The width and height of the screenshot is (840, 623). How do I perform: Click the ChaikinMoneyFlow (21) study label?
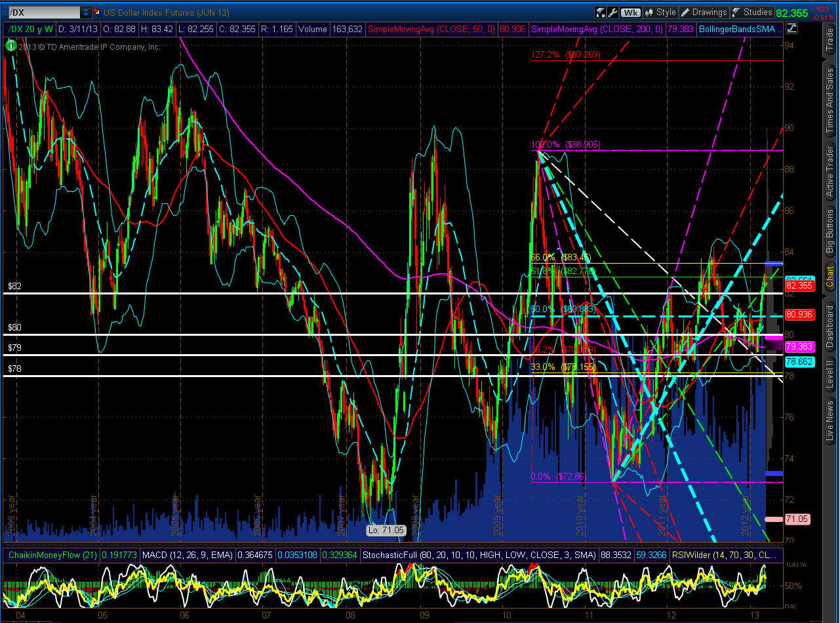[51, 555]
